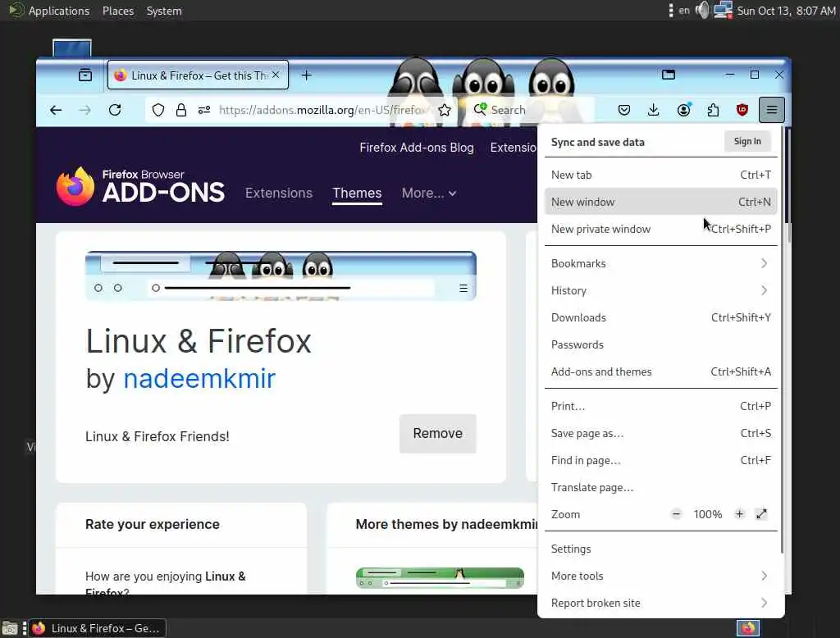The width and height of the screenshot is (840, 638).
Task: Open the Firefox Add-ons Blog link
Action: pyautogui.click(x=416, y=148)
